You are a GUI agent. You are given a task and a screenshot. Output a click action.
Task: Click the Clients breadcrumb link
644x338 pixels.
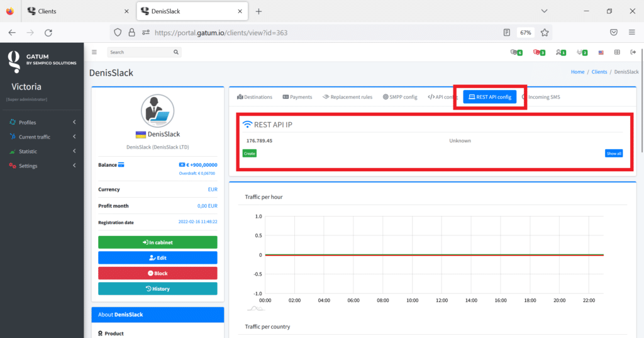[x=599, y=72]
